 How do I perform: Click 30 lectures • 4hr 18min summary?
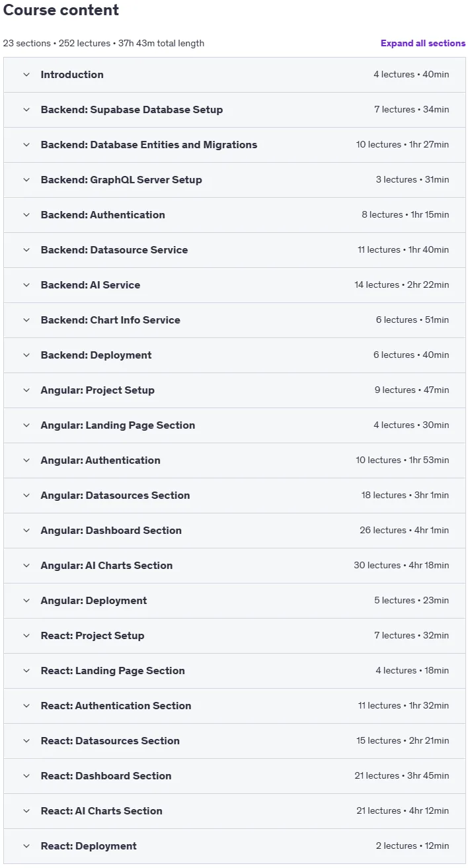401,566
